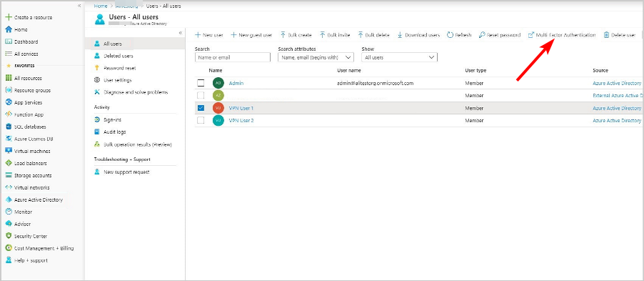
Task: Open the VPN User 2 link
Action: click(x=241, y=121)
